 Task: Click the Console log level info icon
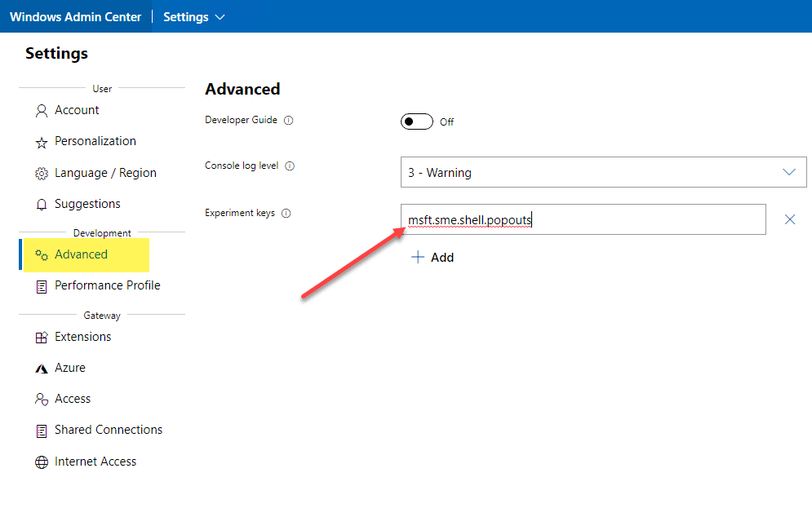[289, 166]
